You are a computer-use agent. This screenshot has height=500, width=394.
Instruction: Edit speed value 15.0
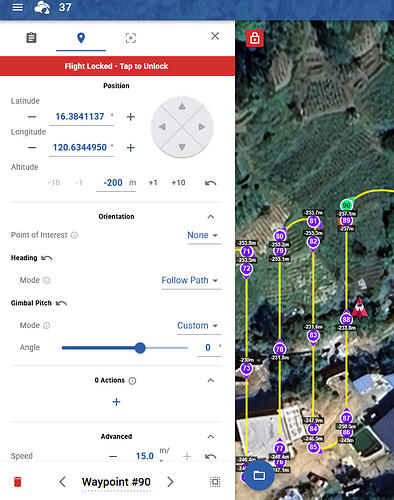[145, 456]
